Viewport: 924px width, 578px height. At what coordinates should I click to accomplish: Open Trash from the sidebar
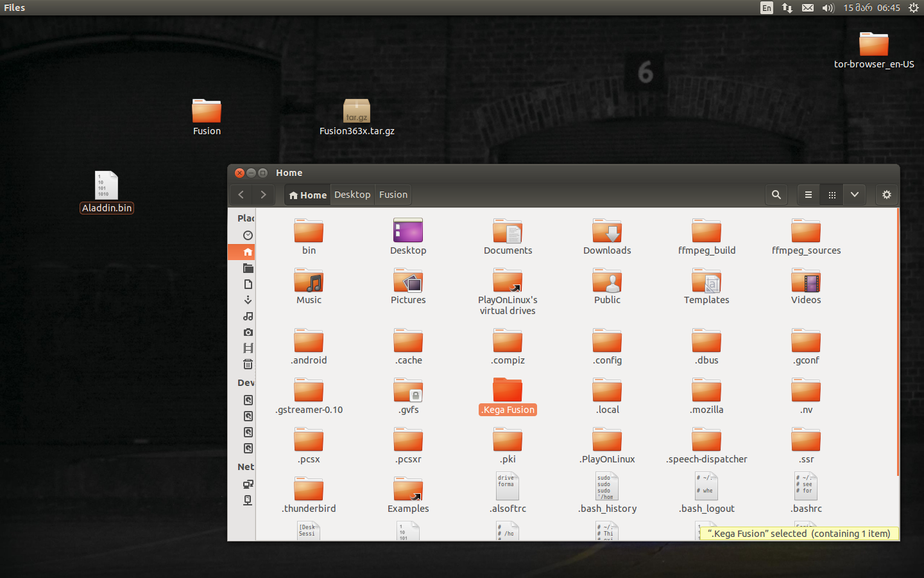[x=248, y=364]
